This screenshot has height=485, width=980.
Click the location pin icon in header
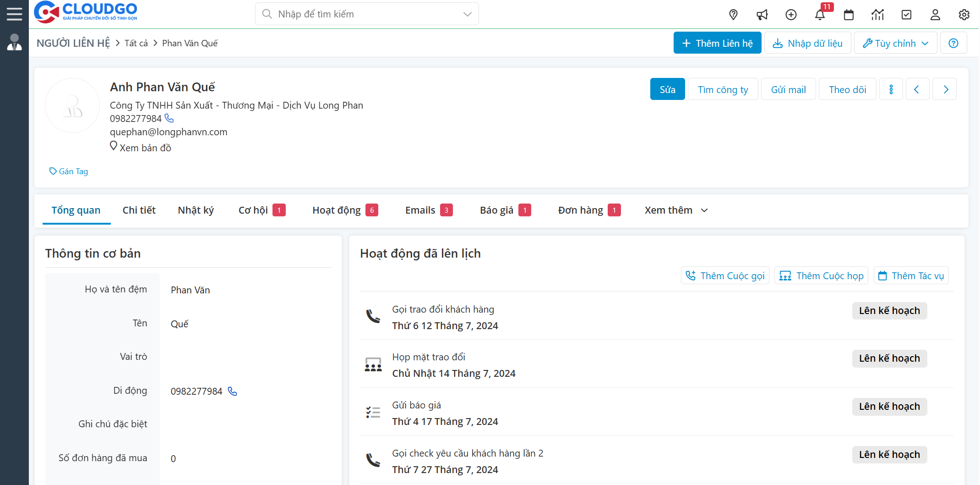[x=733, y=15]
